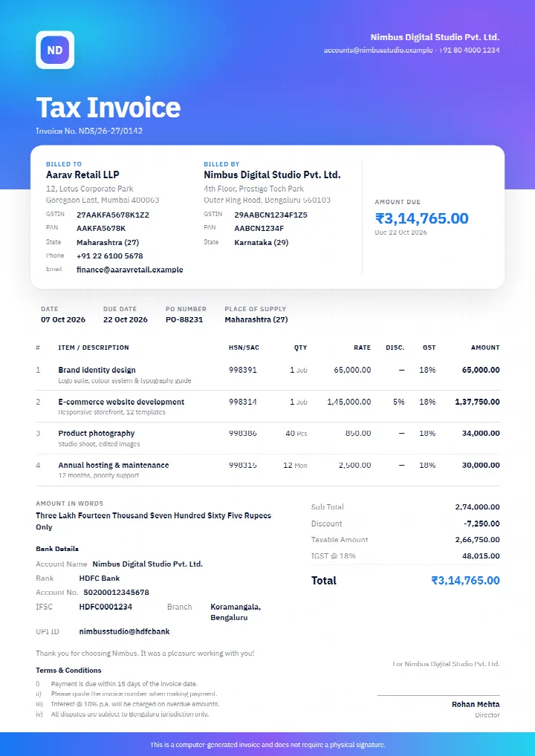Click the Brand identity design line item
The image size is (535, 756).
tap(97, 370)
